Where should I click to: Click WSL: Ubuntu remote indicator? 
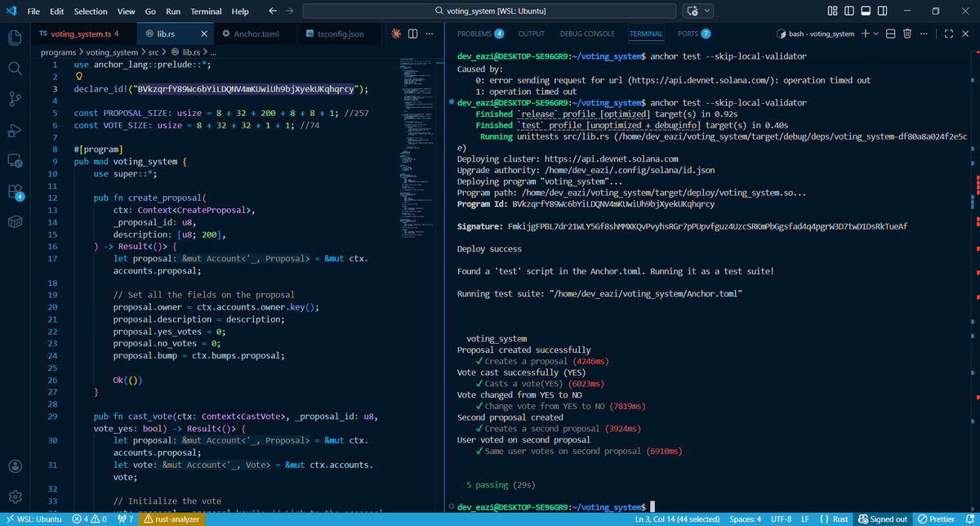point(33,519)
